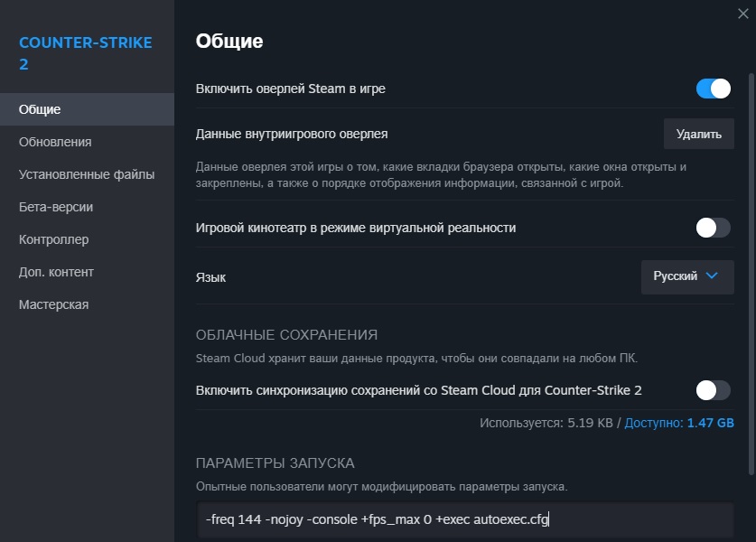The width and height of the screenshot is (756, 542).
Task: Open the Обновления section
Action: click(55, 142)
